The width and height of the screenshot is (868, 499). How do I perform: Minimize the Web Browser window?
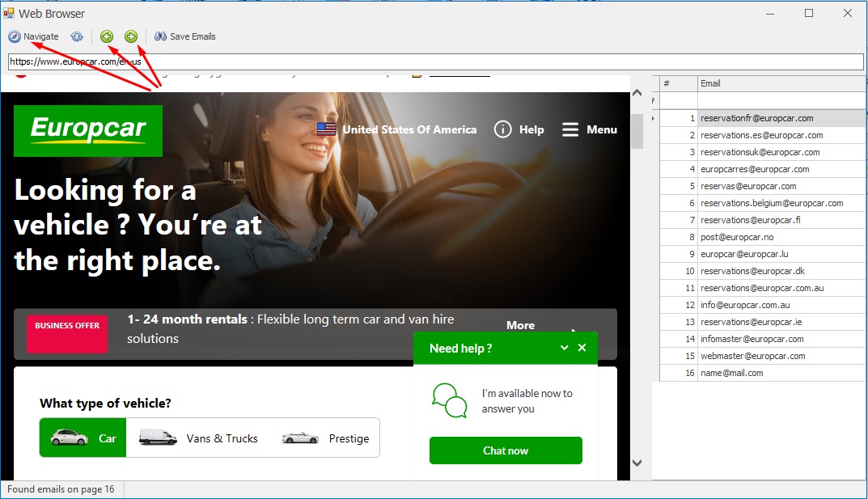coord(770,13)
